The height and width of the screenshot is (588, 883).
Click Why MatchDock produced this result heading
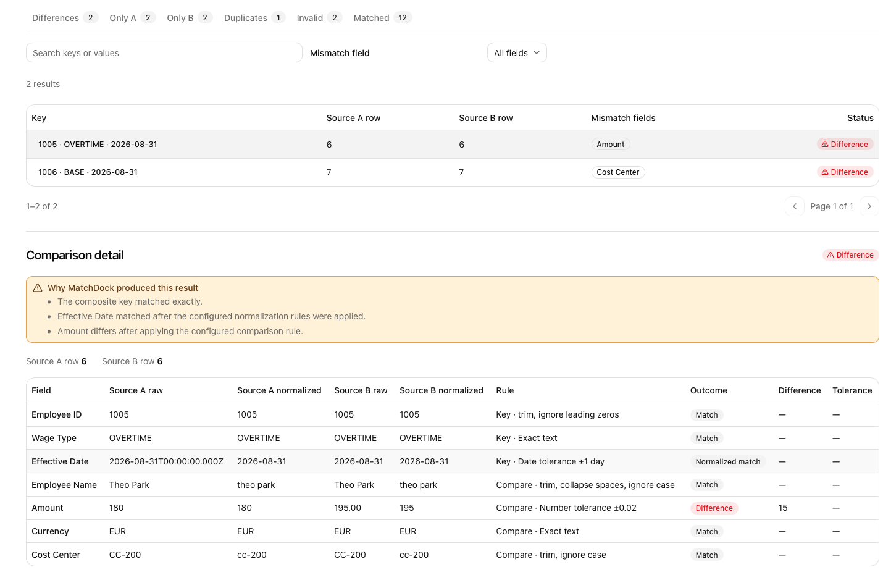[123, 288]
